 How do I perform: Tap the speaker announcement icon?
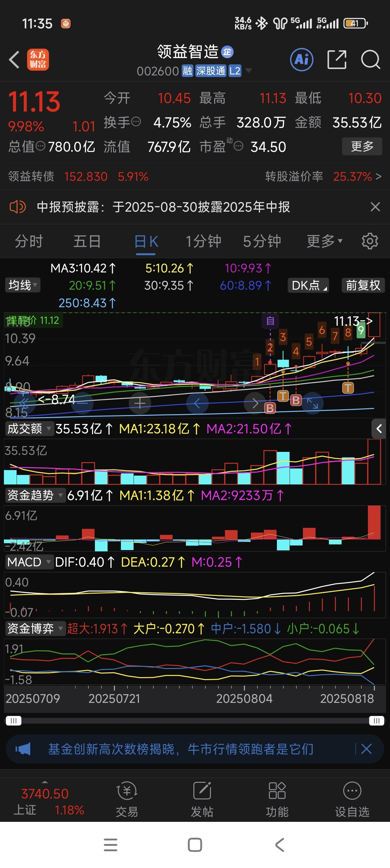coord(18,206)
